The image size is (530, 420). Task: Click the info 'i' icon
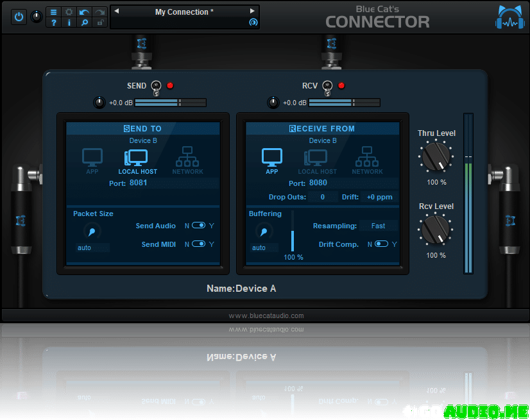pyautogui.click(x=69, y=22)
